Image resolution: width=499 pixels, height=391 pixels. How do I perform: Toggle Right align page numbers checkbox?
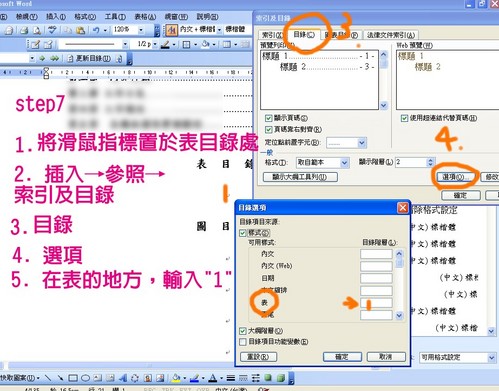click(269, 130)
